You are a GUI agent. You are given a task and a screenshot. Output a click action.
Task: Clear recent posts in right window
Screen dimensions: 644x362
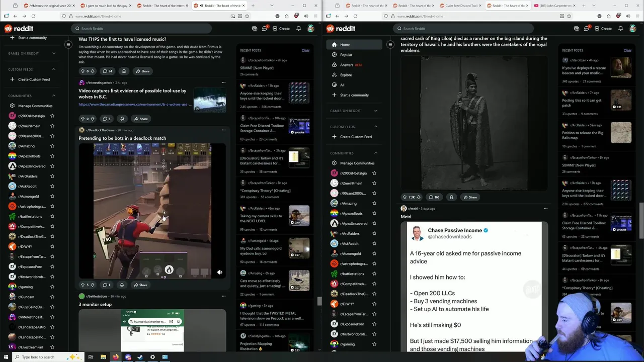[x=627, y=50]
